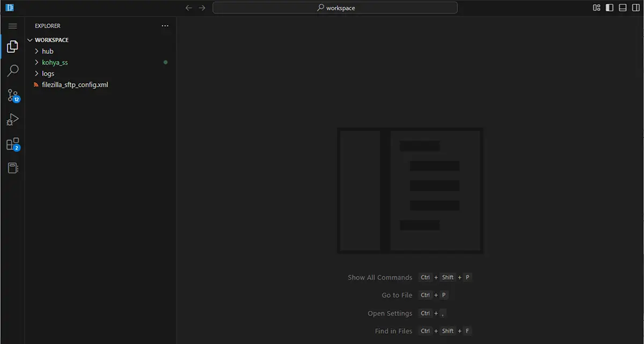Open the Search view in activity bar
The height and width of the screenshot is (344, 644).
(x=13, y=71)
